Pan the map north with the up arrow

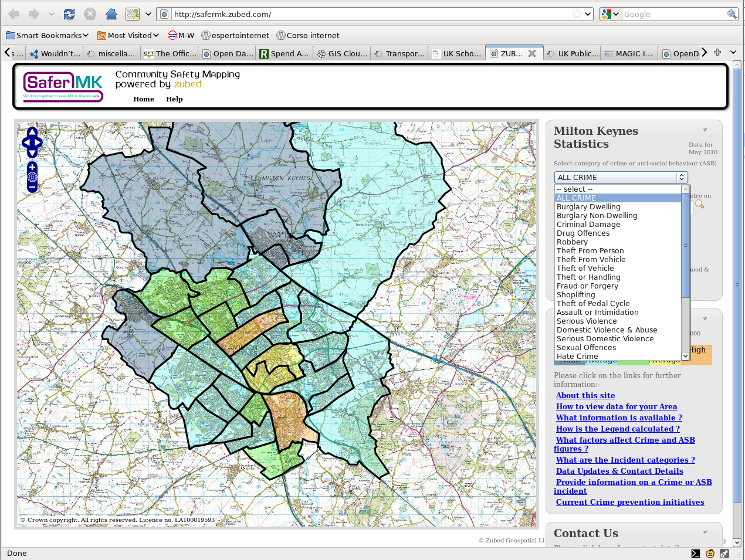coord(32,131)
